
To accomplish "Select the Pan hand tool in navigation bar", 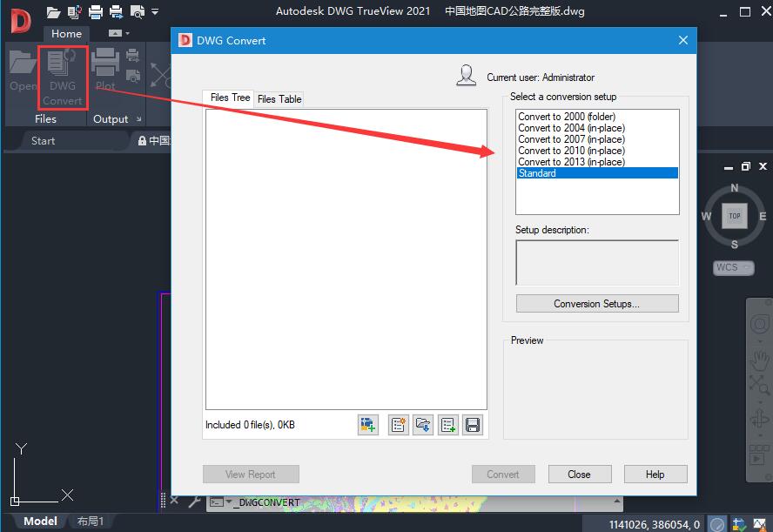I will (x=760, y=360).
